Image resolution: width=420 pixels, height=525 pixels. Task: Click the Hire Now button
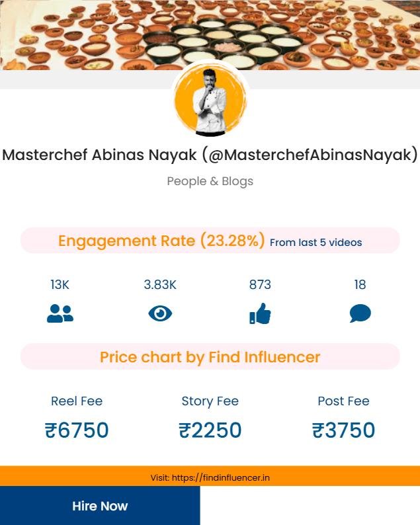100,506
